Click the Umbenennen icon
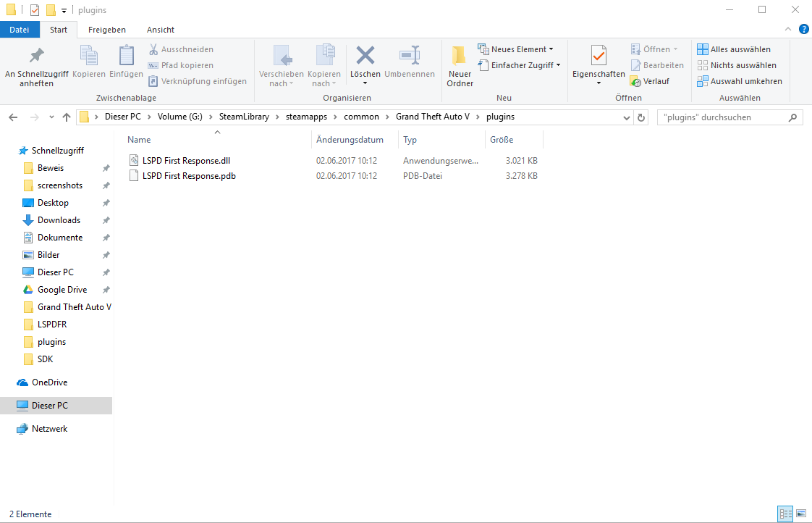 point(410,56)
